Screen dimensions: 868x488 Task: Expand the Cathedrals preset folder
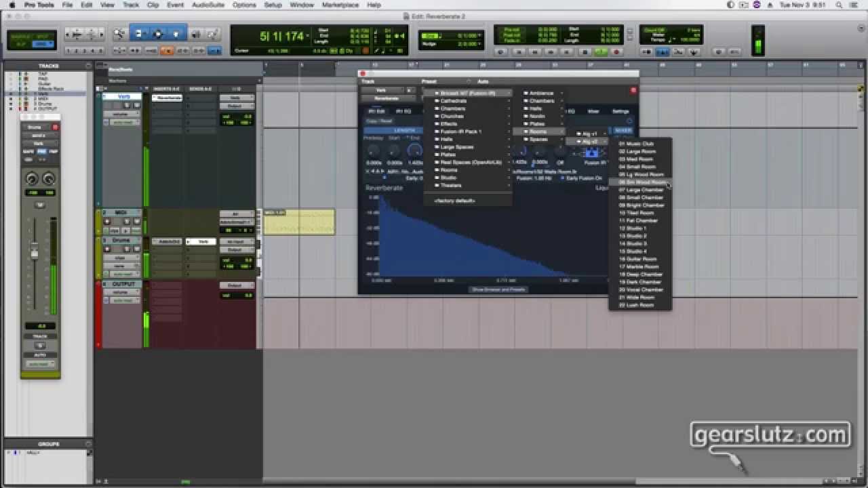[x=468, y=101]
